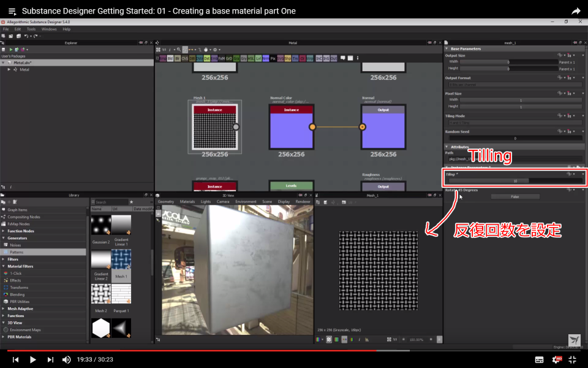The height and width of the screenshot is (368, 588).
Task: Open the Windows menu
Action: click(49, 29)
